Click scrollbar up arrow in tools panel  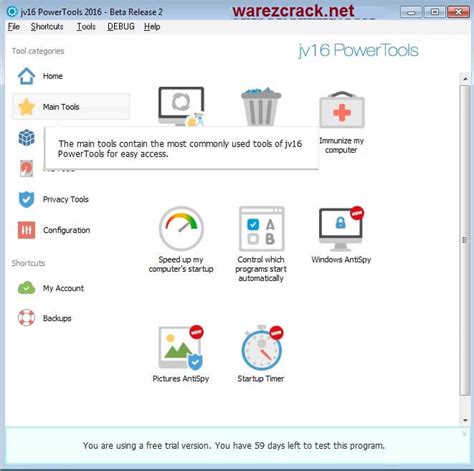click(465, 79)
